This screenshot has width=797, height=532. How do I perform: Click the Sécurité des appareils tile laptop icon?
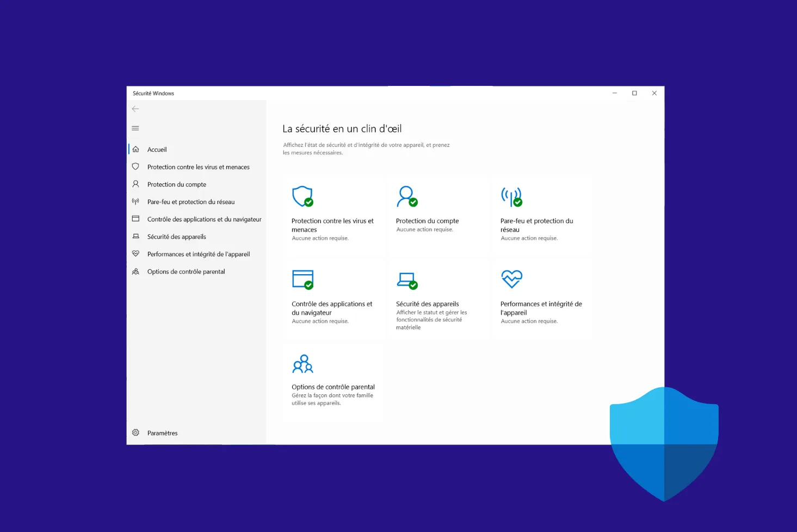click(x=407, y=280)
